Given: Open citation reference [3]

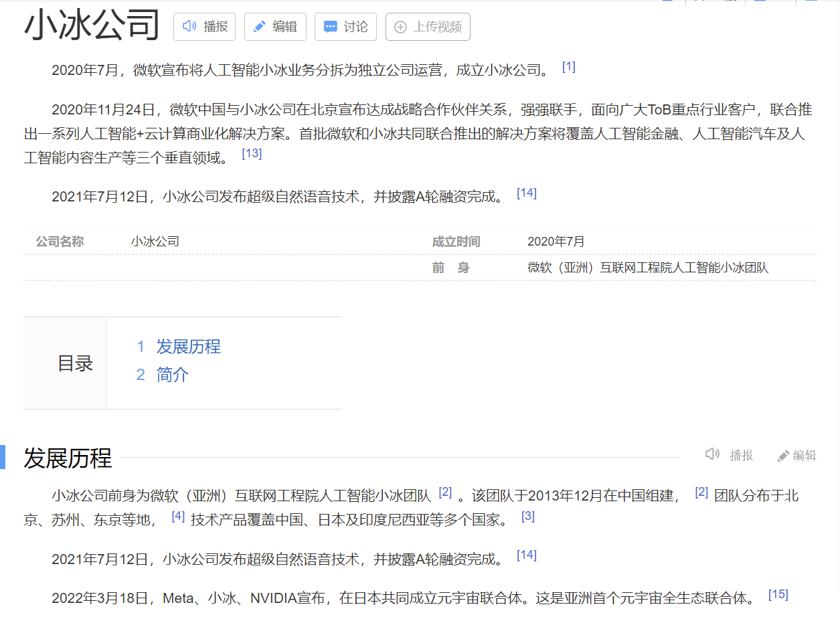Looking at the screenshot, I should pyautogui.click(x=528, y=517).
